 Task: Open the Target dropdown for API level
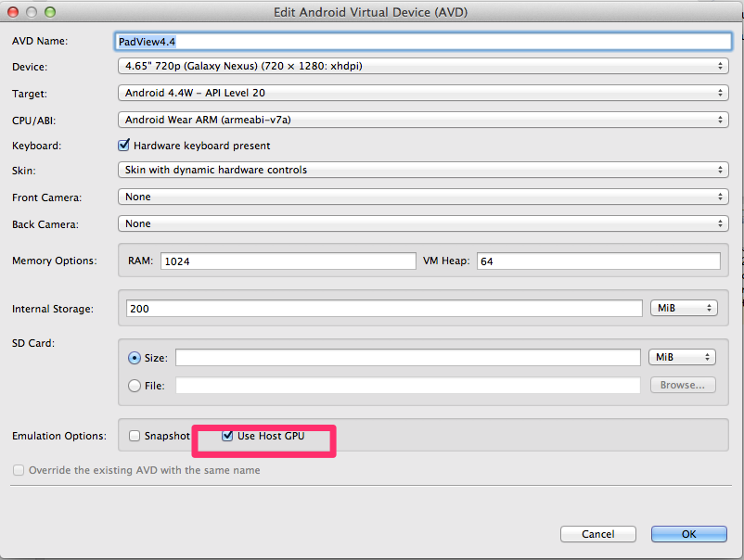(x=423, y=93)
